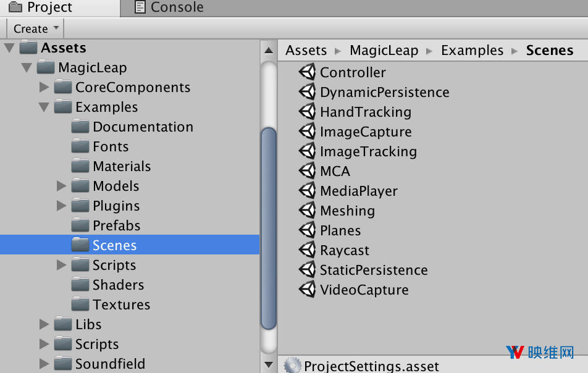The width and height of the screenshot is (588, 373).
Task: Click the VideoCapture scene icon
Action: tap(307, 290)
